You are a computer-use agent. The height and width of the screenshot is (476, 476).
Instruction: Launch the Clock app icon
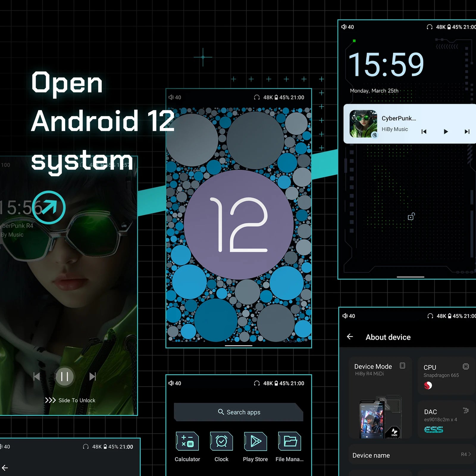221,441
